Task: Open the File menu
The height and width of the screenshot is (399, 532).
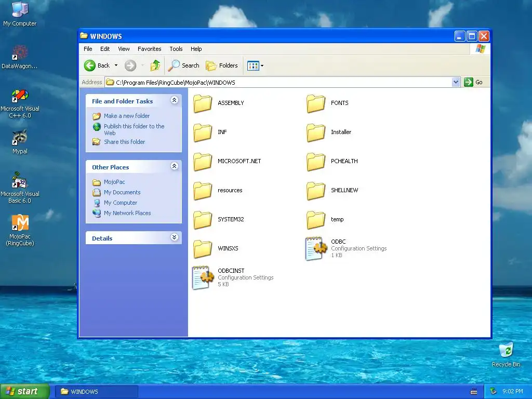Action: pyautogui.click(x=88, y=49)
